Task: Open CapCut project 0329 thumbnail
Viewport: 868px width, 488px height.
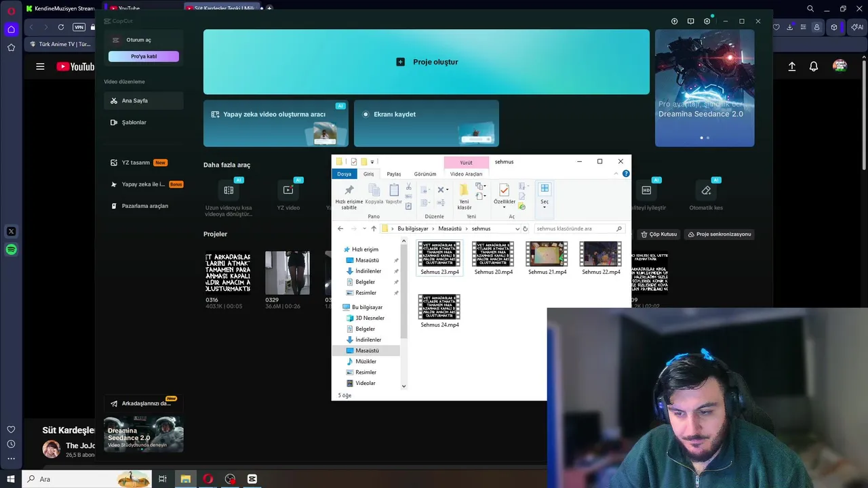Action: (288, 272)
